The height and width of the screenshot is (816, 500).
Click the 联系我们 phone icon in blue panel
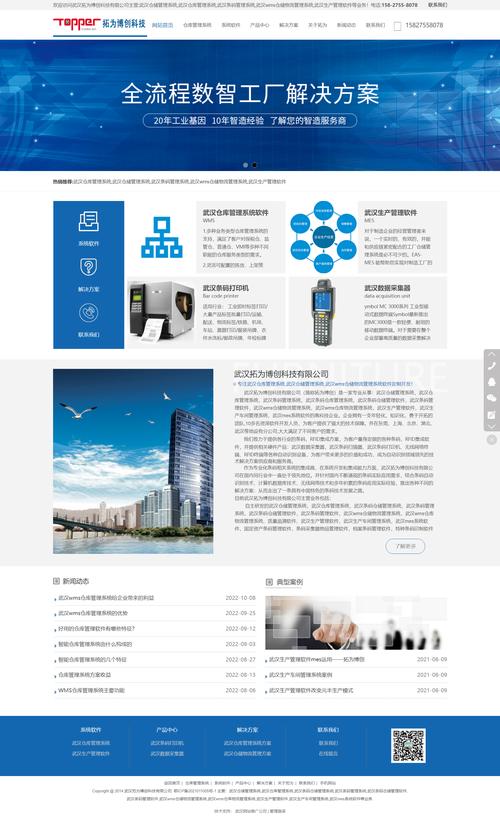(88, 313)
